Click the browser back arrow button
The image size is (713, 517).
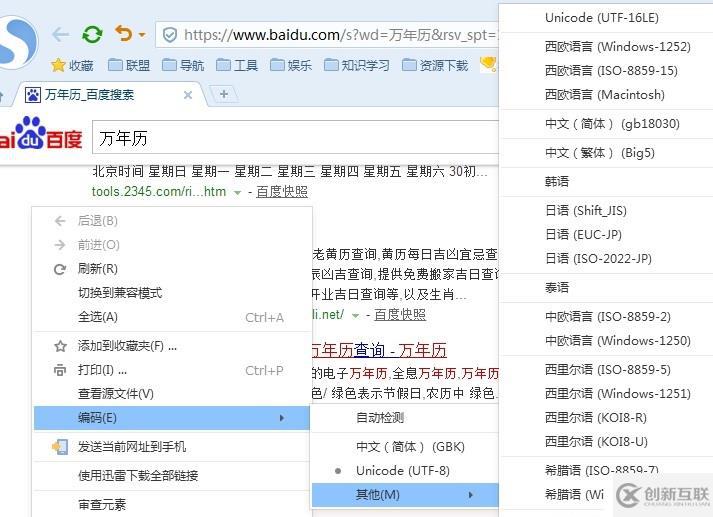(x=60, y=34)
